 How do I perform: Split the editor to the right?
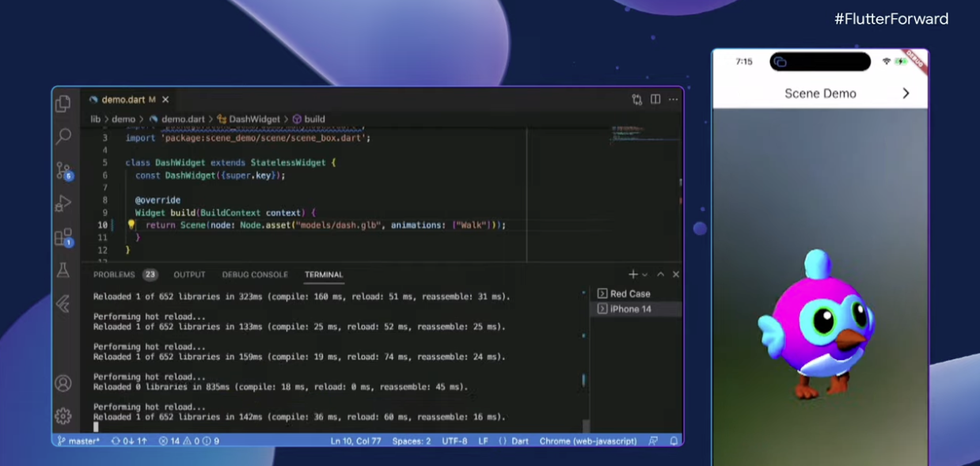point(655,100)
